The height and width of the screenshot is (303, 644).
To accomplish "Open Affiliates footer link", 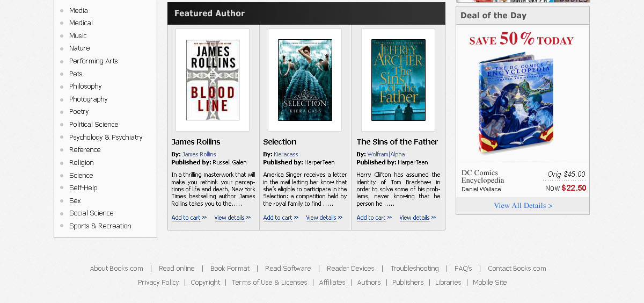I will (x=332, y=283).
